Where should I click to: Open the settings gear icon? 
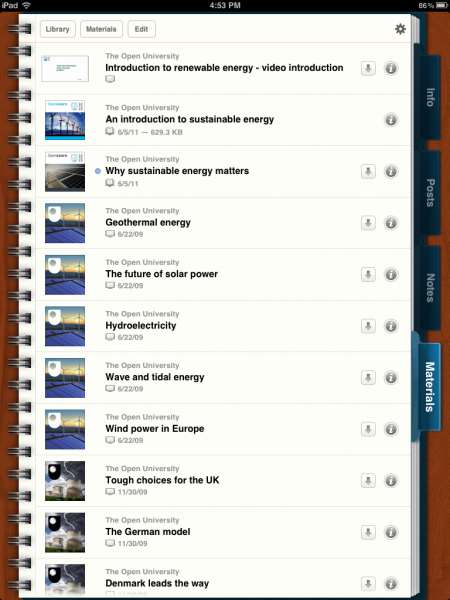[400, 29]
